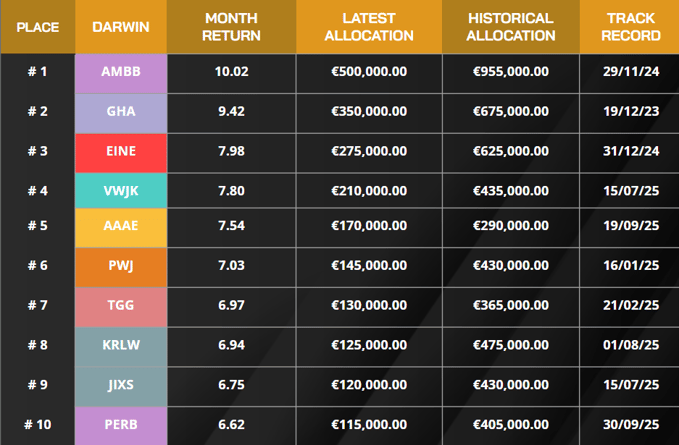Select the Historical Allocation column header

pos(511,27)
